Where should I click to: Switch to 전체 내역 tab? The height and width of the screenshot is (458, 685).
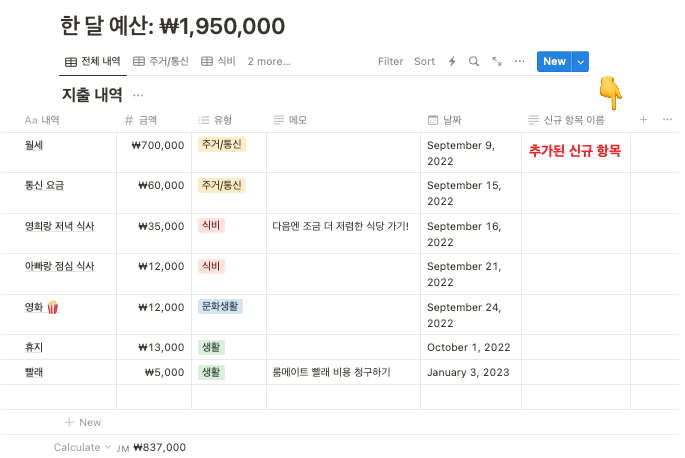(x=93, y=62)
